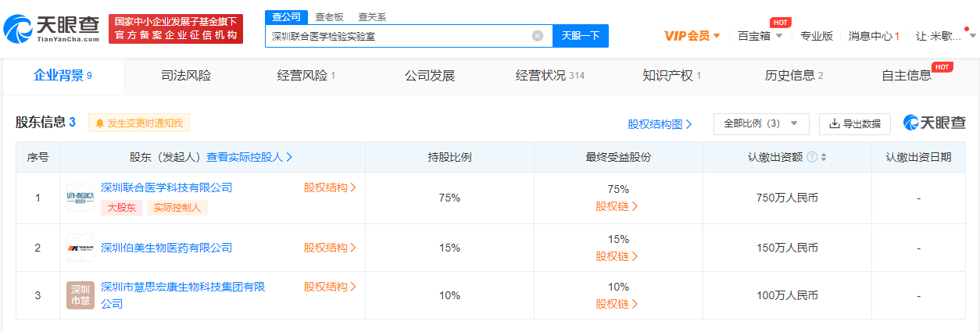Select the 查关系 search tab
The image size is (980, 332).
(372, 17)
